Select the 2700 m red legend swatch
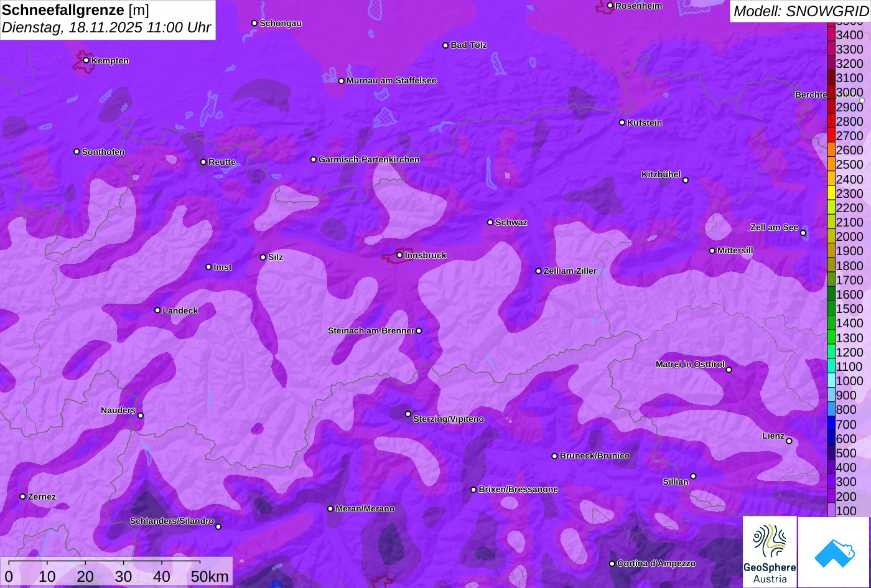Screen dimensions: 871x588 (x=831, y=135)
